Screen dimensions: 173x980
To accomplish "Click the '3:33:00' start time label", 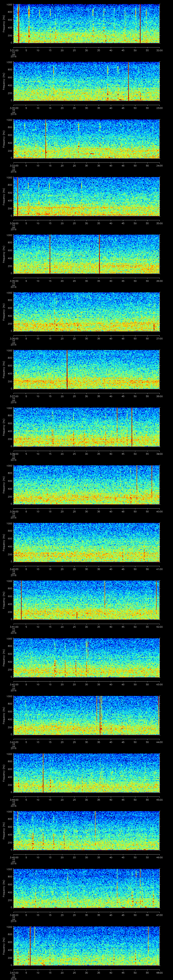I will point(14,165).
